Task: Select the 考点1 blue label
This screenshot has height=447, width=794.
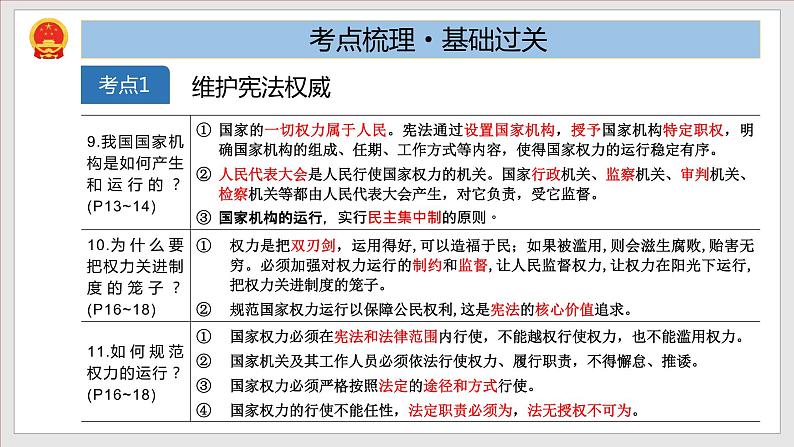Action: point(124,87)
